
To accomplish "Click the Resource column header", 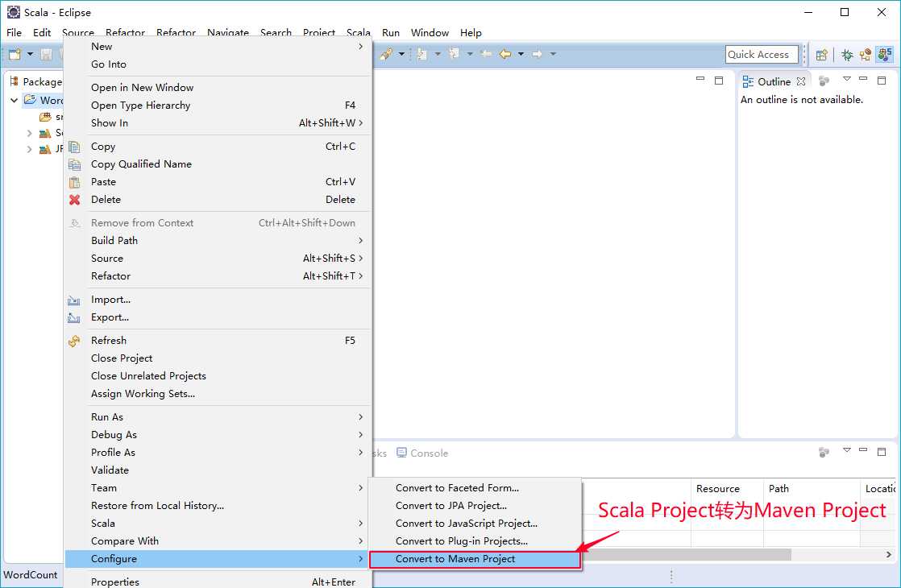I will [x=727, y=489].
